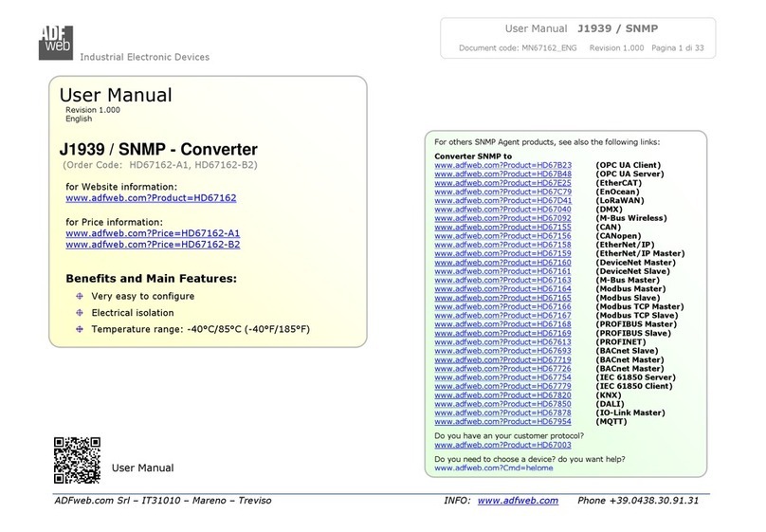Click the (PROFINET) protocol label
The image size is (766, 532).
coord(620,342)
